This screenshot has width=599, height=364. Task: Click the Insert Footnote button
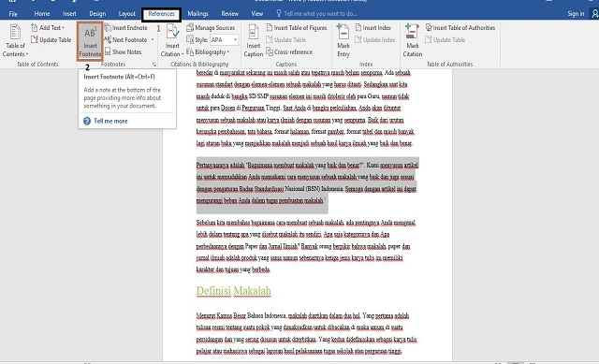(90, 41)
